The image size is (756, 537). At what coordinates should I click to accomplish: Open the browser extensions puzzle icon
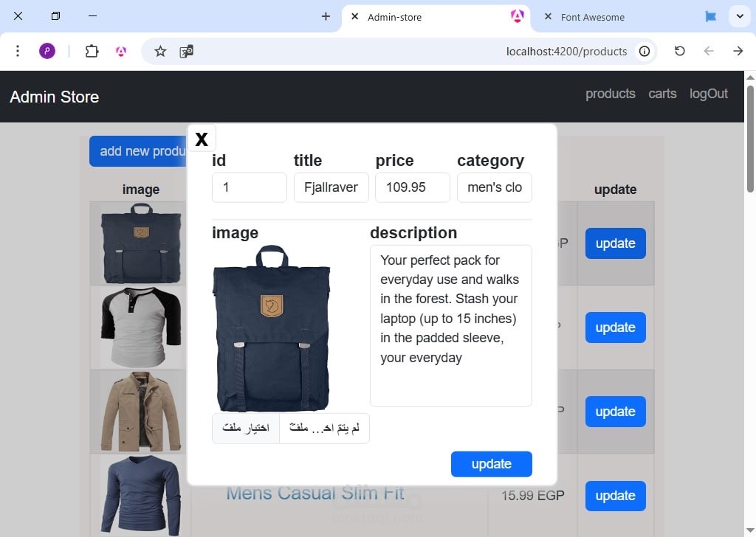pyautogui.click(x=92, y=51)
